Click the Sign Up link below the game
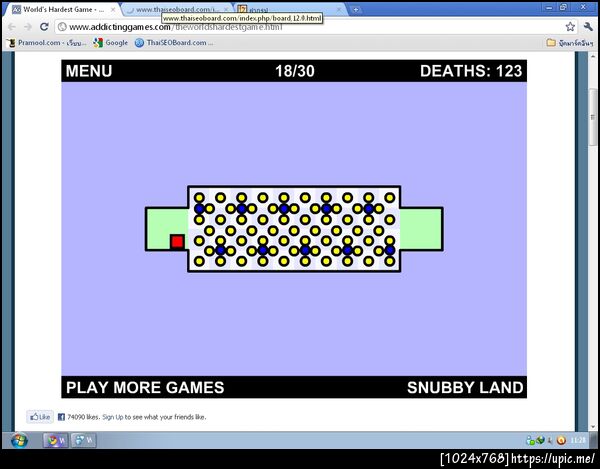The width and height of the screenshot is (600, 469). pyautogui.click(x=112, y=417)
